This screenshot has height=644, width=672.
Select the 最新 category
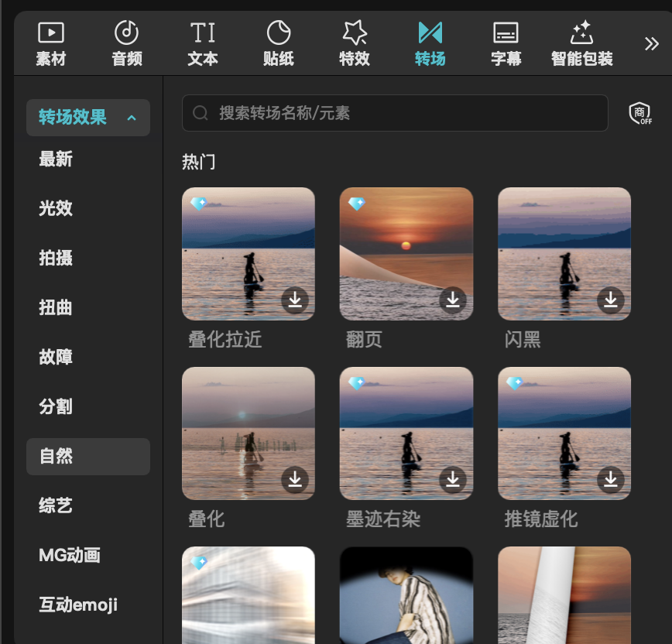[x=57, y=159]
